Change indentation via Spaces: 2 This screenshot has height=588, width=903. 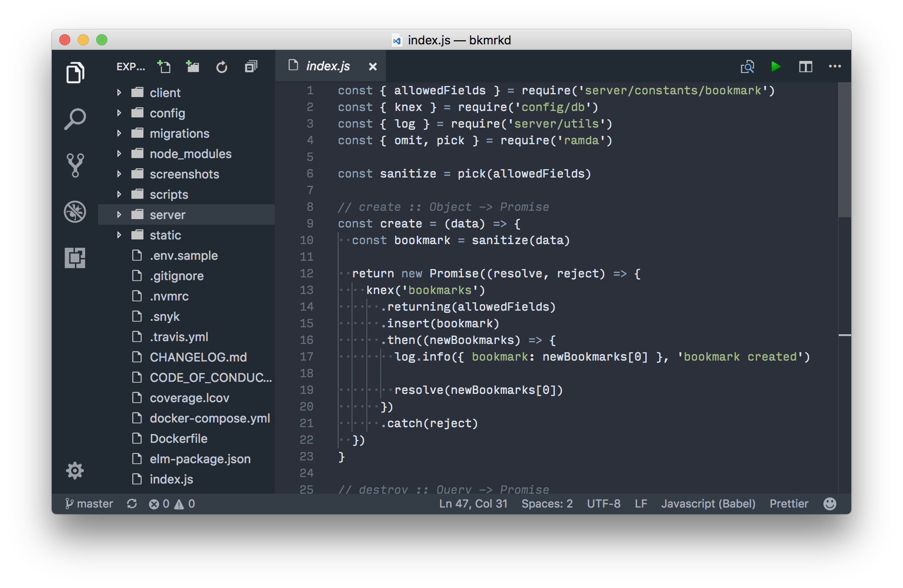547,503
